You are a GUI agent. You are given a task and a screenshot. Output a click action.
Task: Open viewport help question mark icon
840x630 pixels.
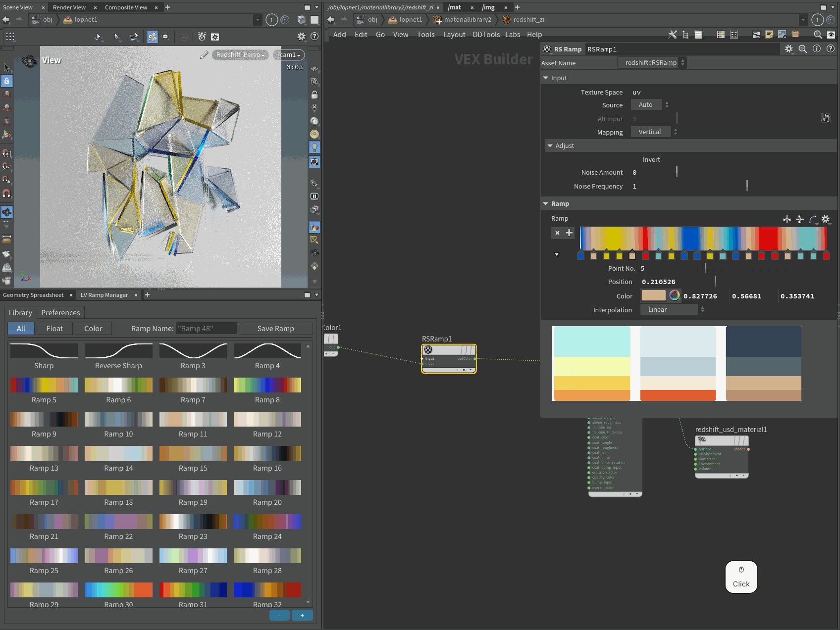pos(314,37)
